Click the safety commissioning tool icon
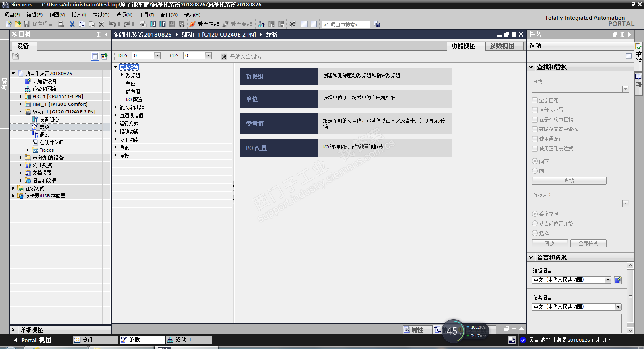This screenshot has height=349, width=644. coord(224,56)
